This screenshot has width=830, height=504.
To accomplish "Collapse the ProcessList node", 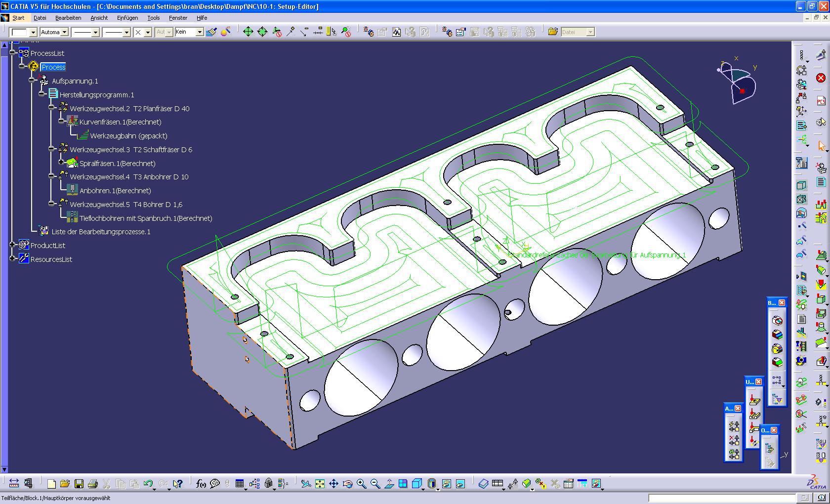I will pyautogui.click(x=12, y=52).
